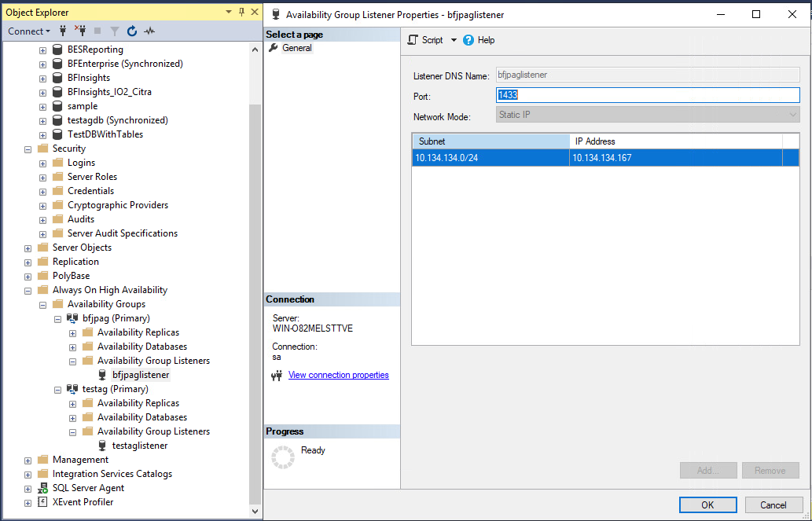The width and height of the screenshot is (812, 521).
Task: Click OK to confirm listener properties
Action: click(x=708, y=505)
